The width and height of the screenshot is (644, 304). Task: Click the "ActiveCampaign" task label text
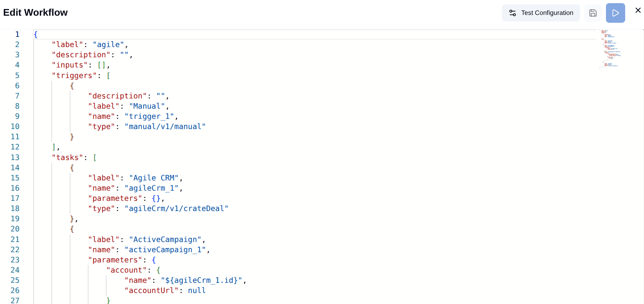coord(165,239)
